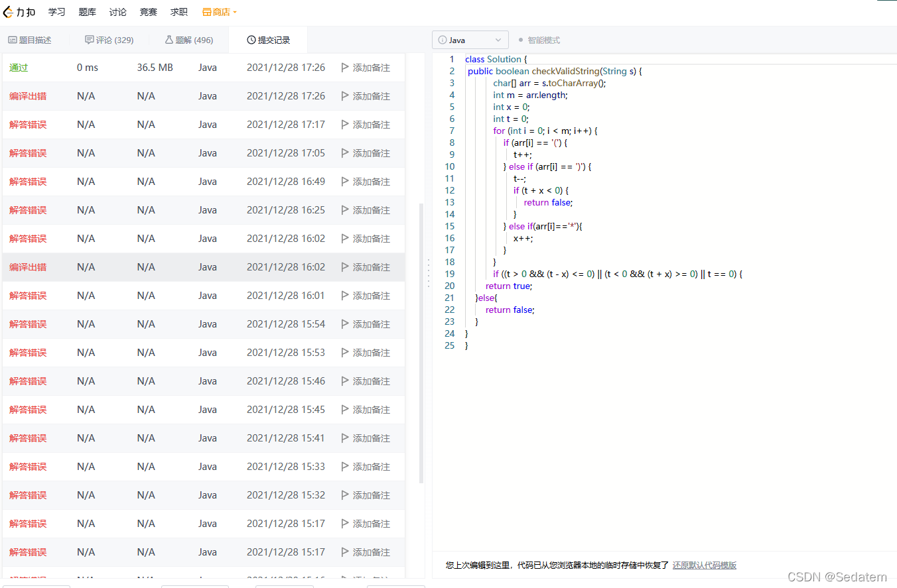Add note to 15:41 submission

pos(366,438)
